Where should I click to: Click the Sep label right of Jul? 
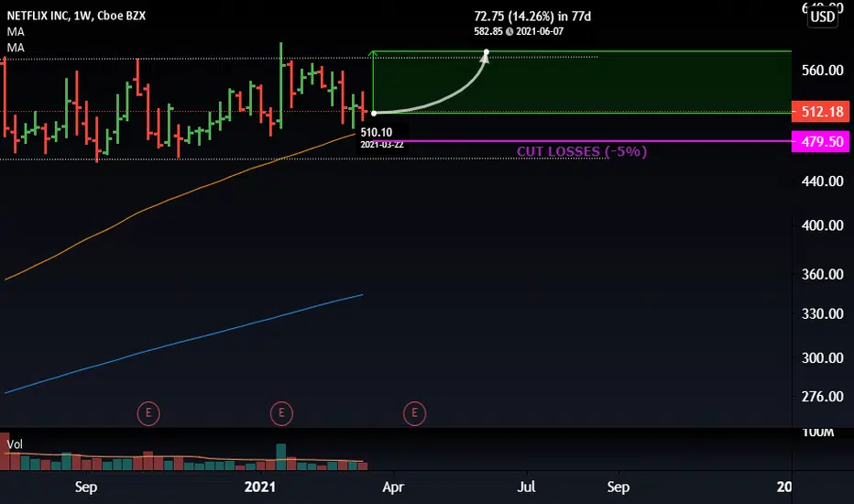[619, 487]
